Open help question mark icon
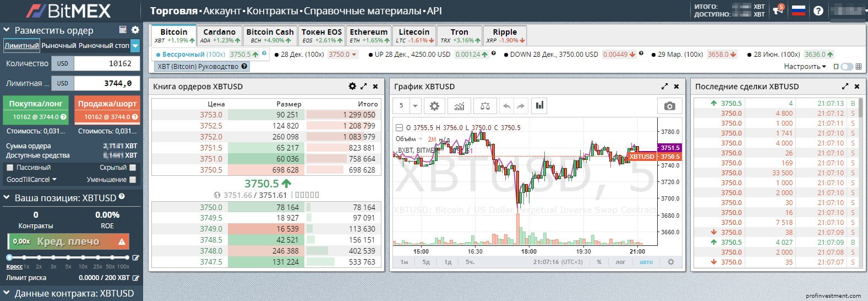 tap(818, 10)
